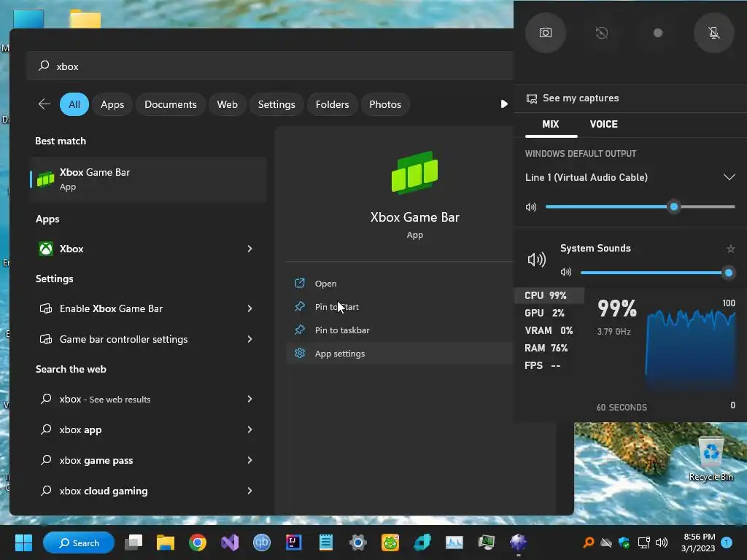Open Windows Security tray icon
Viewport: 747px width, 560px height.
coord(624,542)
